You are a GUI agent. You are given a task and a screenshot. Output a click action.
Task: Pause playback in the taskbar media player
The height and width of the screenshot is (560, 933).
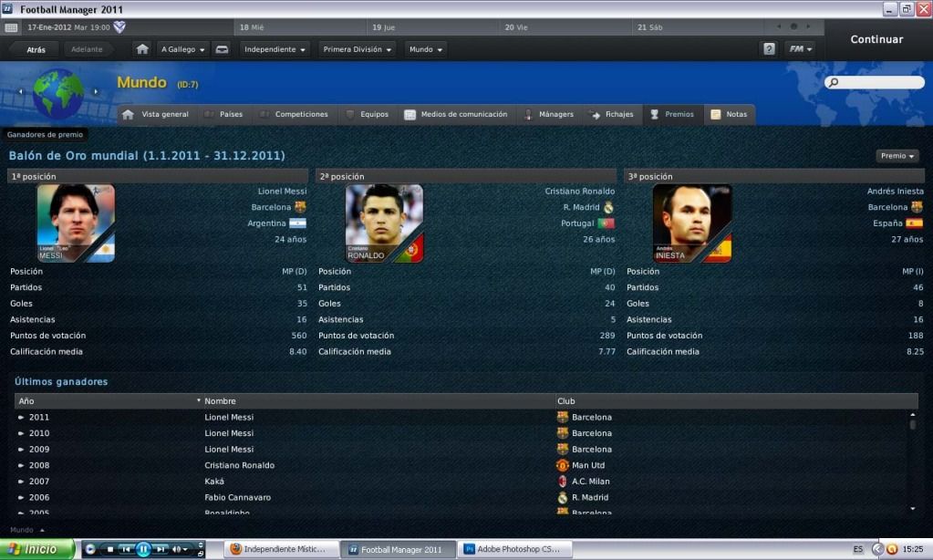(x=143, y=549)
